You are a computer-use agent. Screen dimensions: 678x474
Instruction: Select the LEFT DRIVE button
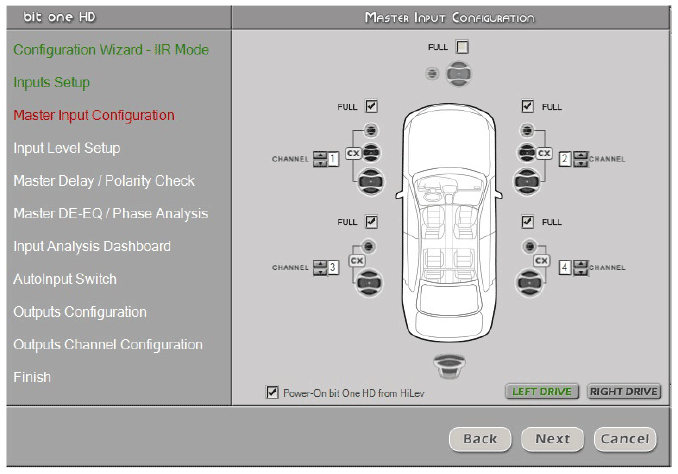[542, 391]
